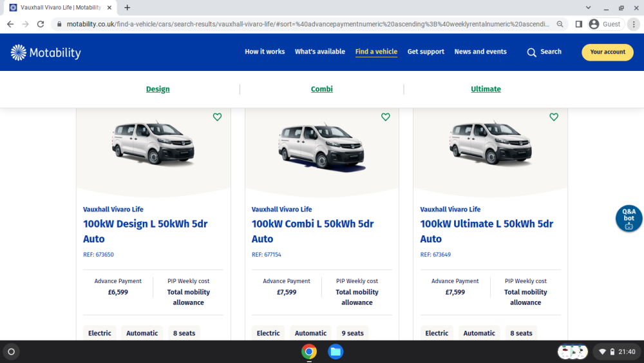Open browser zoom magnifier in address bar

click(560, 25)
